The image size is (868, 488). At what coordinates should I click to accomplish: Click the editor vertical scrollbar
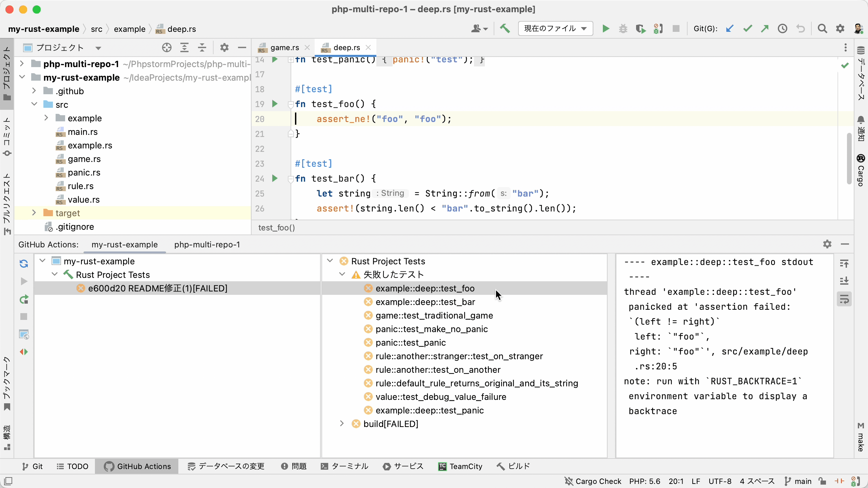coord(849,159)
